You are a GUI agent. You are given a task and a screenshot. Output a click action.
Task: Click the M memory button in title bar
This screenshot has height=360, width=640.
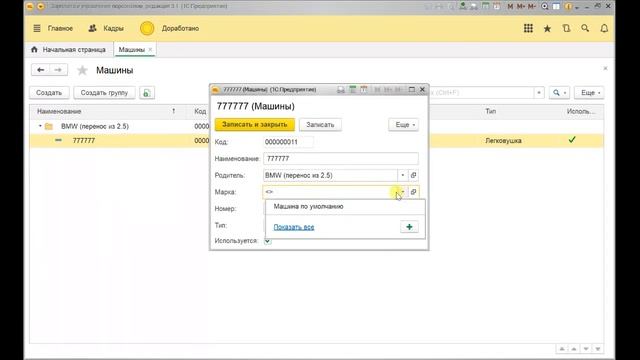tap(510, 7)
